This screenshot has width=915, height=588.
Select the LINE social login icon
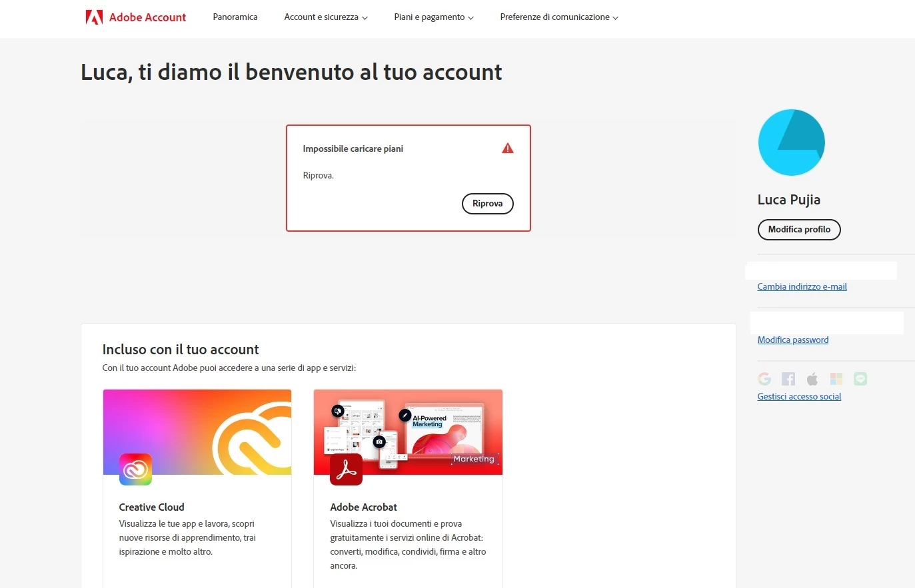click(x=860, y=379)
